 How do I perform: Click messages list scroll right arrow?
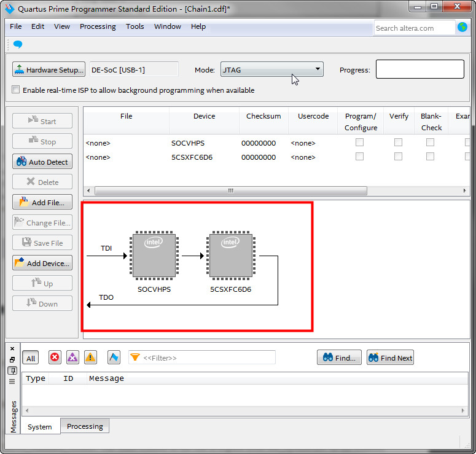coord(462,410)
